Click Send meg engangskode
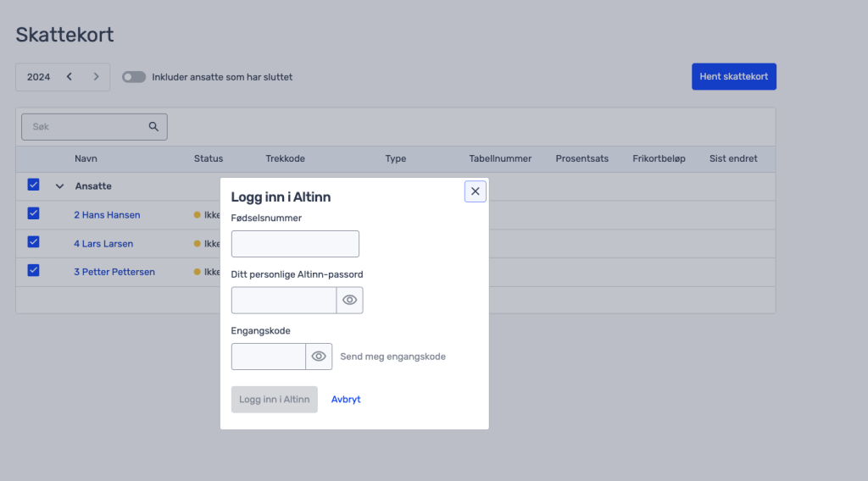The height and width of the screenshot is (481, 868). coord(392,357)
